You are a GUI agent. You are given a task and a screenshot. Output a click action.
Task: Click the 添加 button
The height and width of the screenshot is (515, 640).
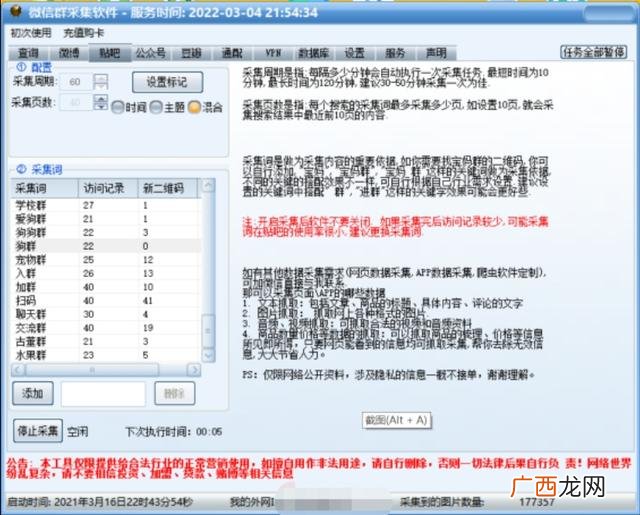click(x=33, y=393)
